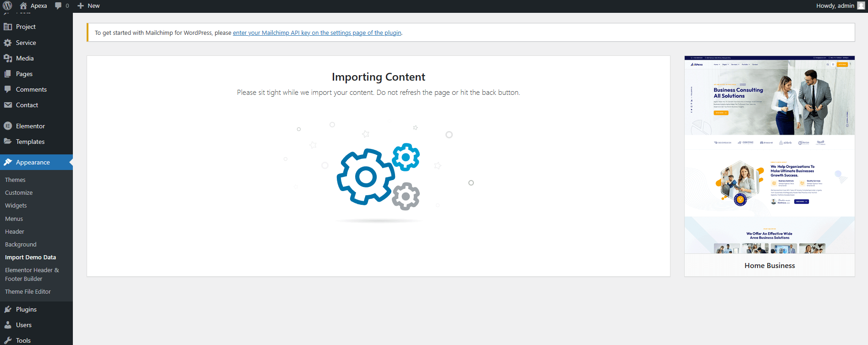Click Howdy, admin account link
868x345 pixels.
click(x=835, y=6)
